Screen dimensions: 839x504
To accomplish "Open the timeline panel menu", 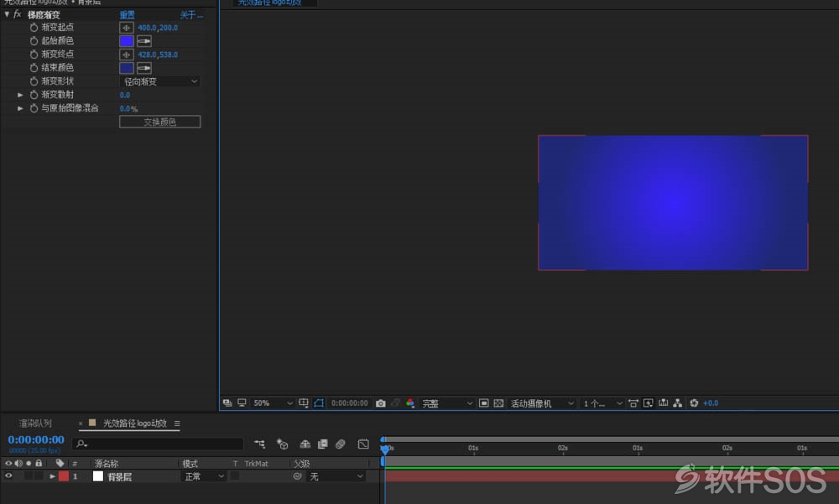I will (177, 423).
